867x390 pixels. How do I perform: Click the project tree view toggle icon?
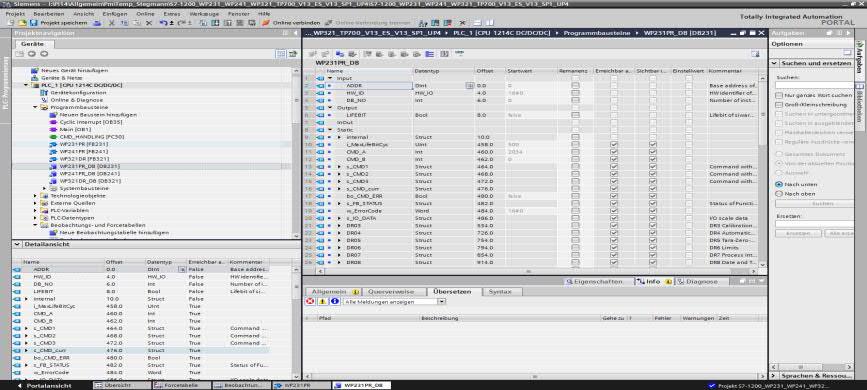(x=281, y=54)
